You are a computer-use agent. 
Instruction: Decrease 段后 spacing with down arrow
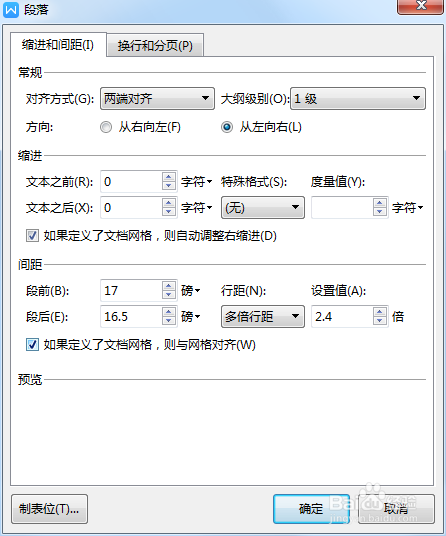(169, 321)
